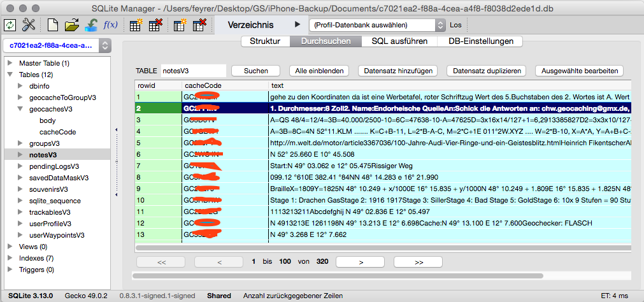644x302 pixels.
Task: Click the Suchen button
Action: pos(256,71)
